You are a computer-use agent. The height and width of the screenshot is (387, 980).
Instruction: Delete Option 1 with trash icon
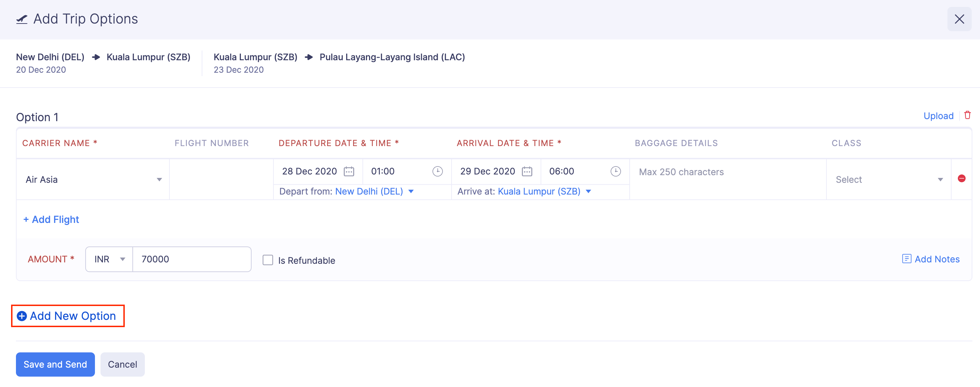click(x=967, y=115)
